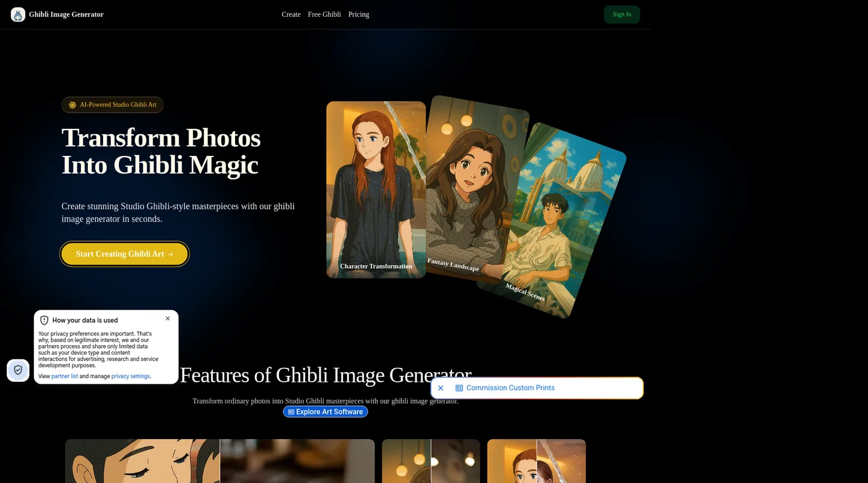Image resolution: width=868 pixels, height=483 pixels.
Task: Click the Sign In button
Action: click(x=622, y=14)
